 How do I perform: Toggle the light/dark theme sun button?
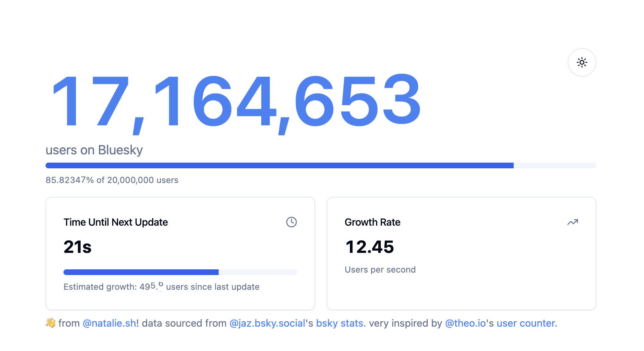(x=582, y=62)
